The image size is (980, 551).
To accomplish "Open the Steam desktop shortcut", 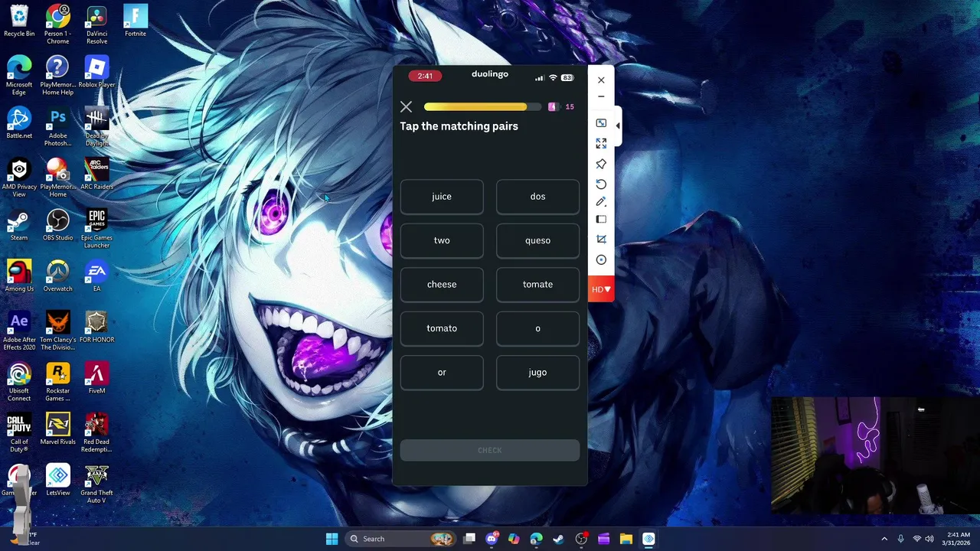I will (x=19, y=226).
